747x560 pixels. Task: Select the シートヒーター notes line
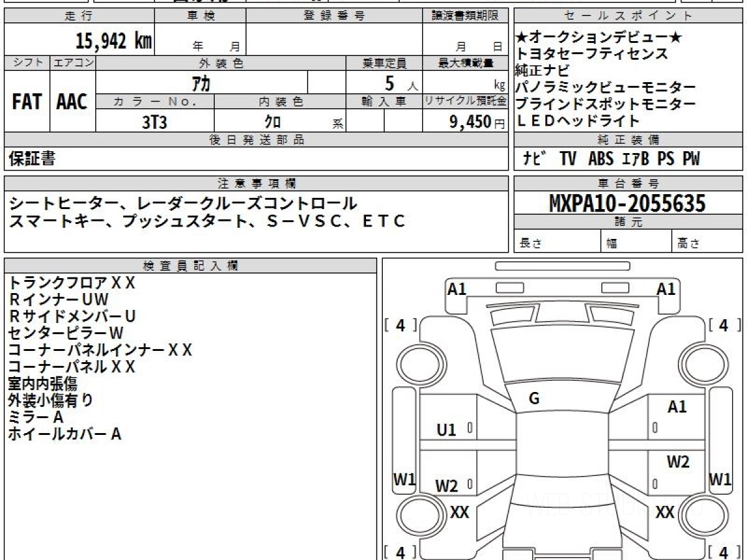pyautogui.click(x=182, y=203)
